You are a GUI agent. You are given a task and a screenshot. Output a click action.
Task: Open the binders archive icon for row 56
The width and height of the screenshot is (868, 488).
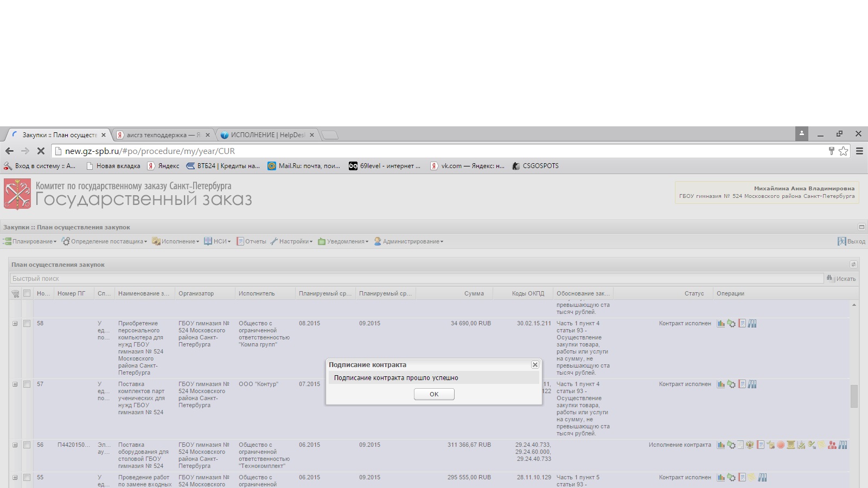point(843,445)
